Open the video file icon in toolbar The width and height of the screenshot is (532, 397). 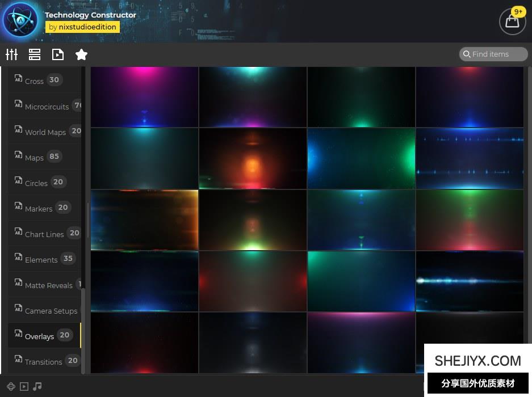(x=58, y=54)
